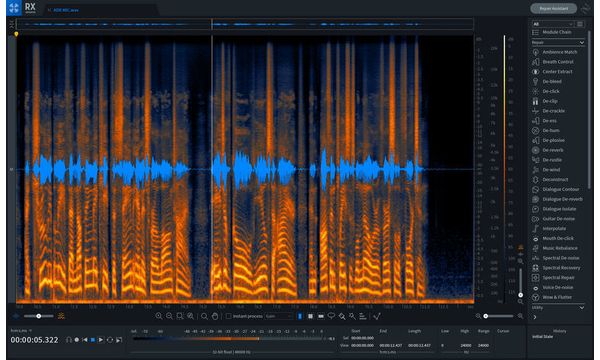Collapse the module panel with the chevron
The width and height of the screenshot is (600, 360).
[535, 317]
